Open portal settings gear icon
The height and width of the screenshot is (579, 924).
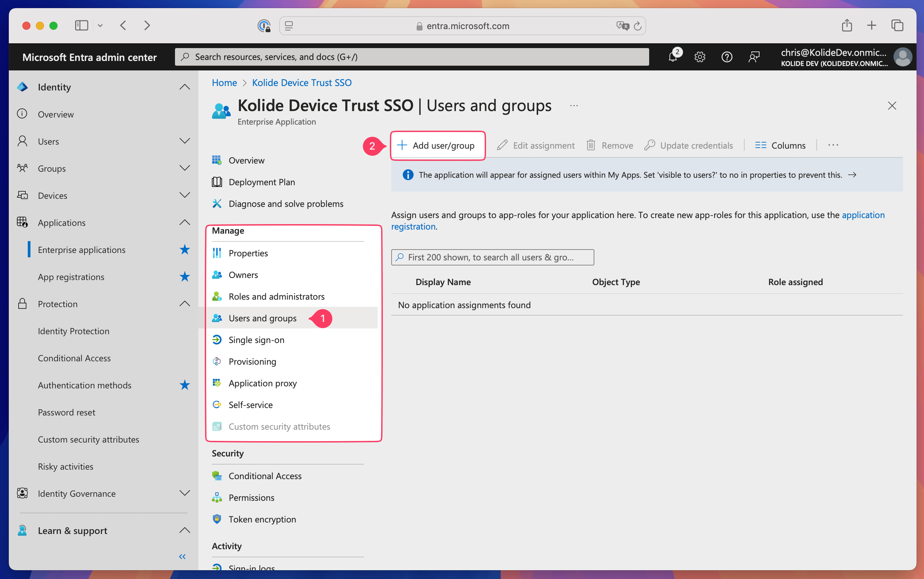tap(700, 57)
